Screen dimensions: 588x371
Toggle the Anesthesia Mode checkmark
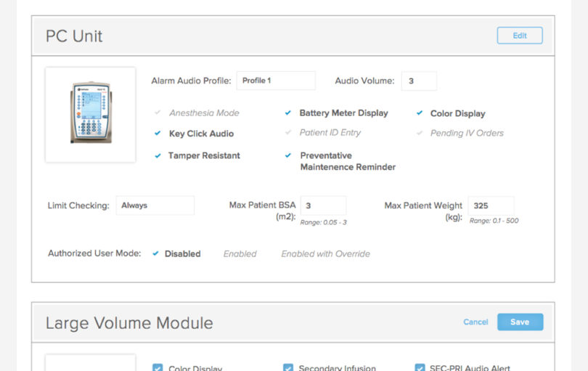coord(158,113)
